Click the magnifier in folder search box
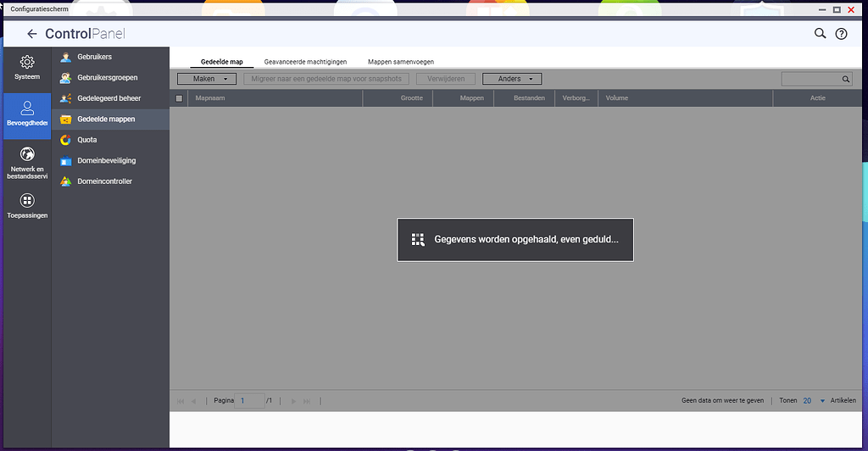Viewport: 868px width, 451px height. [845, 79]
